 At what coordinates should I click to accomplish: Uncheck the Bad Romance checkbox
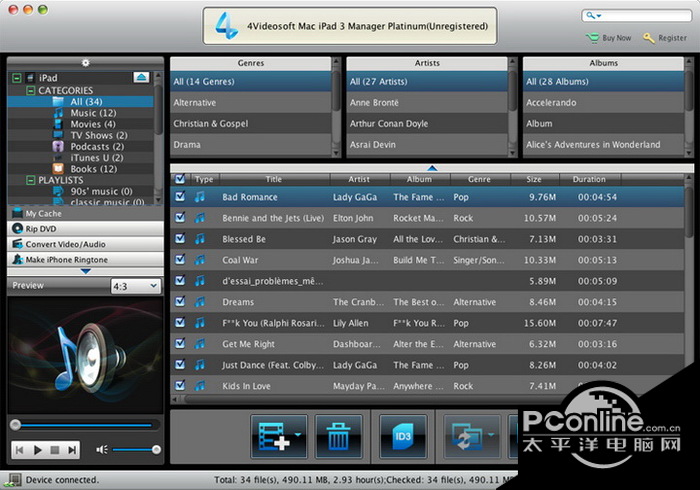click(180, 196)
